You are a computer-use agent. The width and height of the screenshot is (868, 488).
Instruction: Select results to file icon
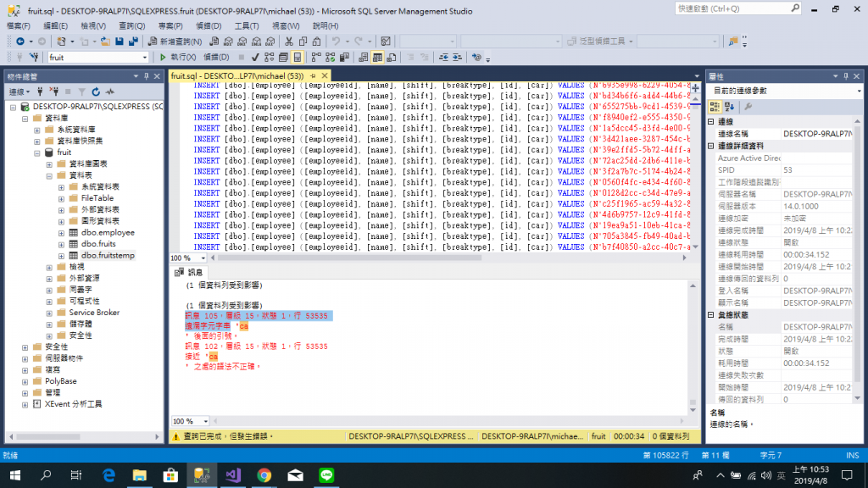click(x=392, y=57)
